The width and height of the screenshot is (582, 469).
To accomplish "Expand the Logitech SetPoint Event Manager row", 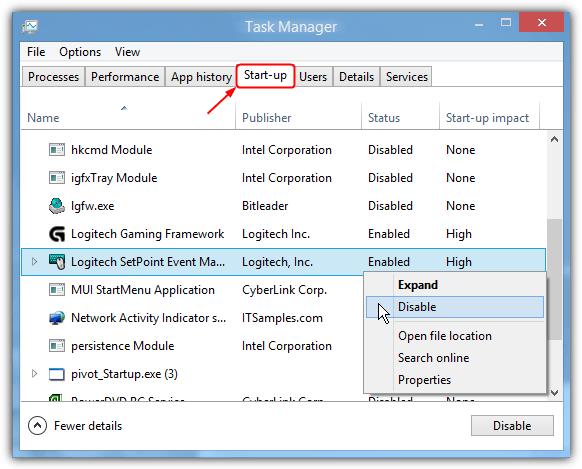I will tap(35, 262).
